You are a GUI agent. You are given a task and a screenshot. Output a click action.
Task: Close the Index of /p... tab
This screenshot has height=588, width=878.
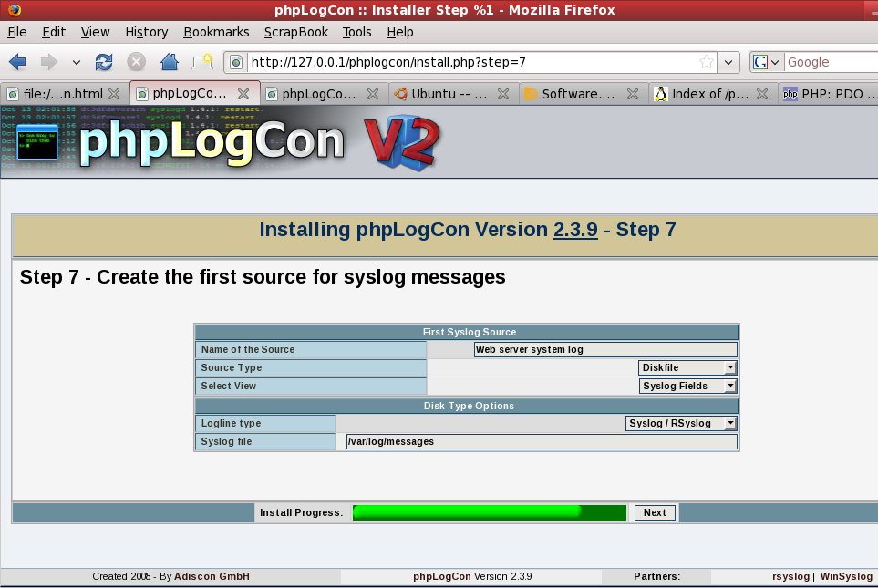pyautogui.click(x=762, y=94)
